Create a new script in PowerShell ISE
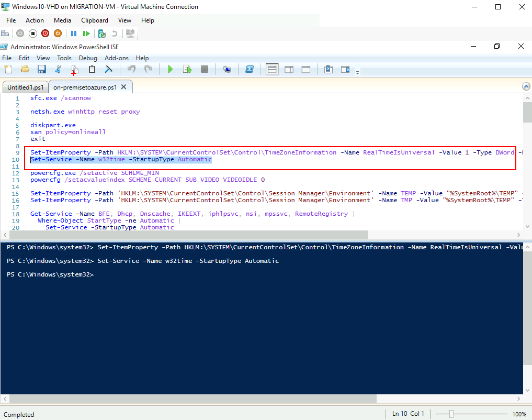The image size is (532, 420). [x=8, y=69]
